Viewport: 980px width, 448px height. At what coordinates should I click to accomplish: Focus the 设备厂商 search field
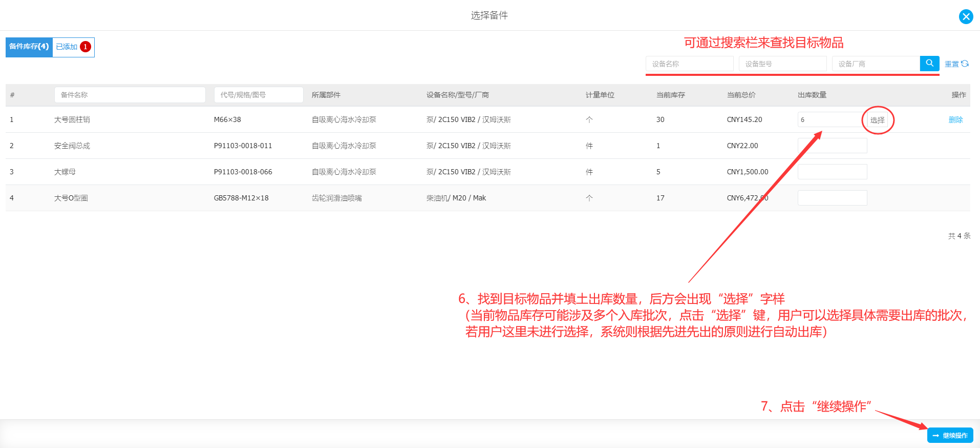click(876, 64)
